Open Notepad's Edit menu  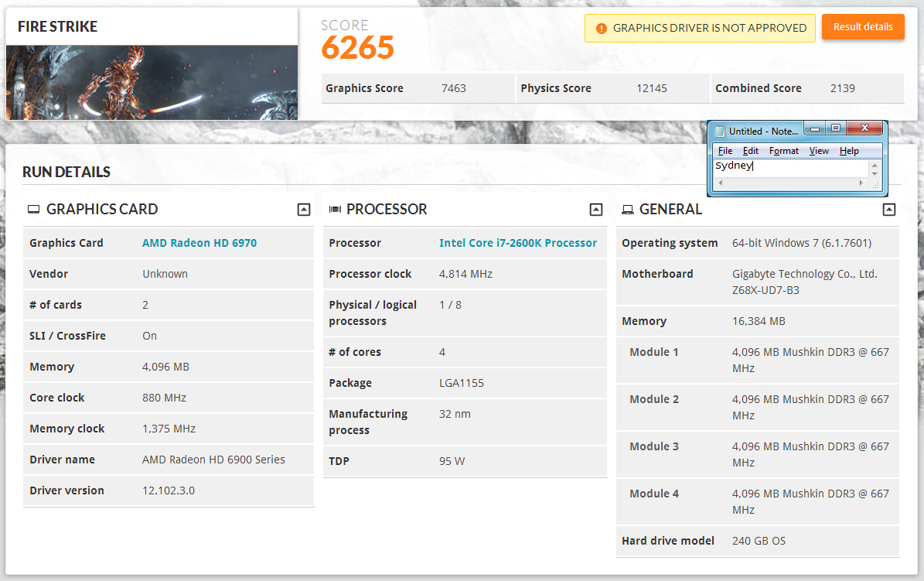[750, 151]
